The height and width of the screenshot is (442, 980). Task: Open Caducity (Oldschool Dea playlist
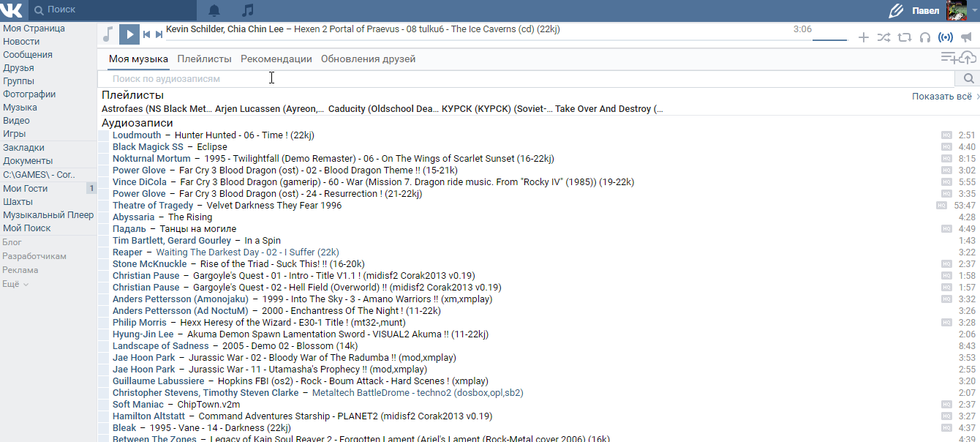(x=383, y=109)
